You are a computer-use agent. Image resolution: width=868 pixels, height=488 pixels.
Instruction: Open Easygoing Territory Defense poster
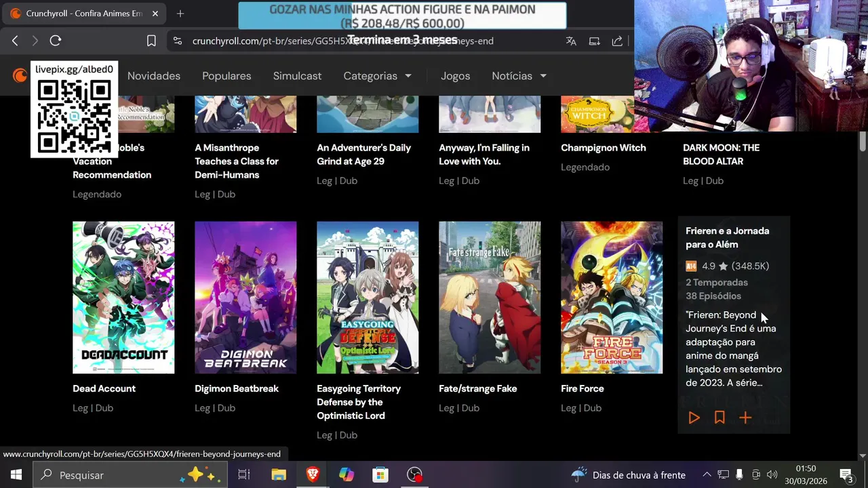click(368, 297)
